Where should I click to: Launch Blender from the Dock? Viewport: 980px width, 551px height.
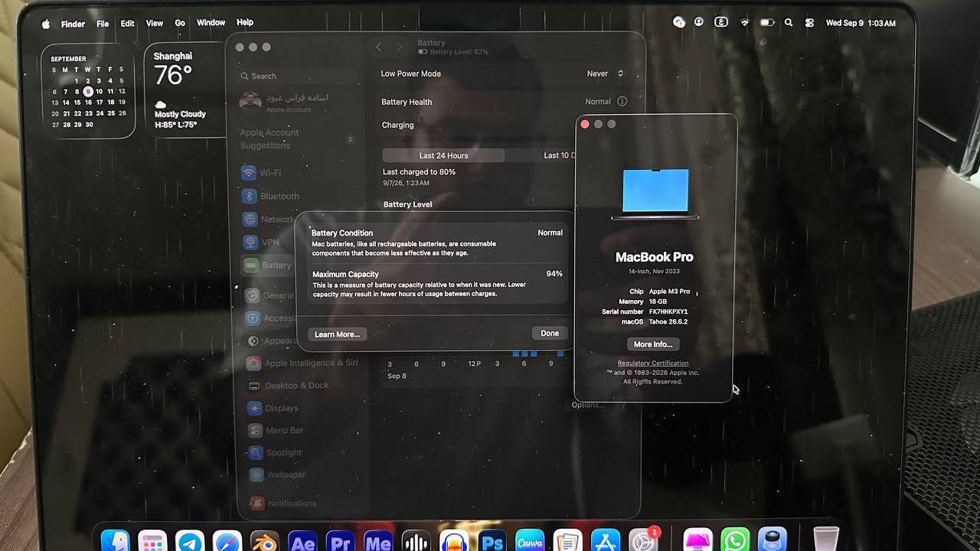(x=265, y=541)
